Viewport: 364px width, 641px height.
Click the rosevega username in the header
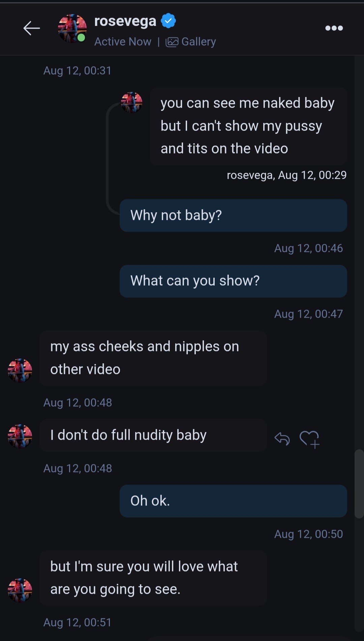tap(125, 21)
